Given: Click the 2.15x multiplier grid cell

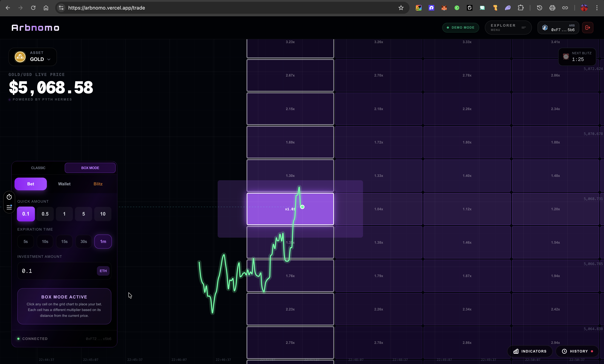Looking at the screenshot, I should [x=290, y=109].
